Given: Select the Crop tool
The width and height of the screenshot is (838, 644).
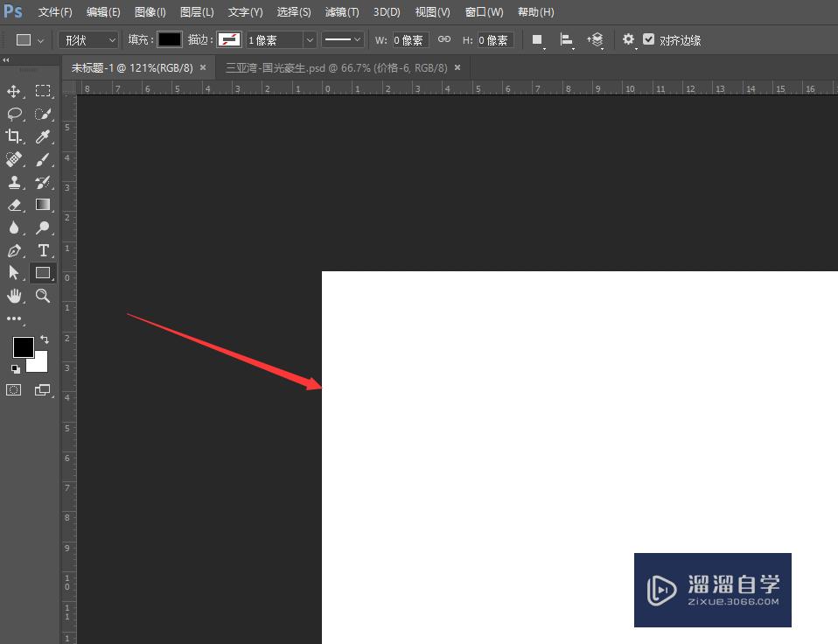Looking at the screenshot, I should point(14,136).
